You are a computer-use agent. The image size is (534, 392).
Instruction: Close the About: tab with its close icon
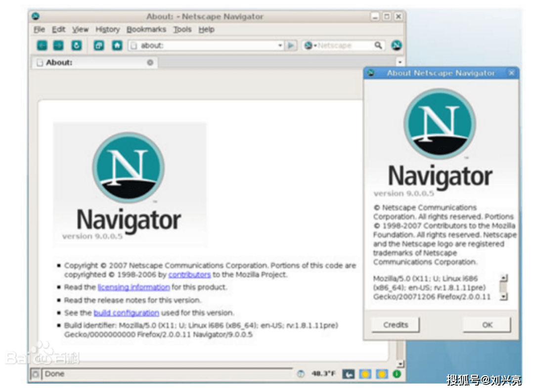coord(150,62)
